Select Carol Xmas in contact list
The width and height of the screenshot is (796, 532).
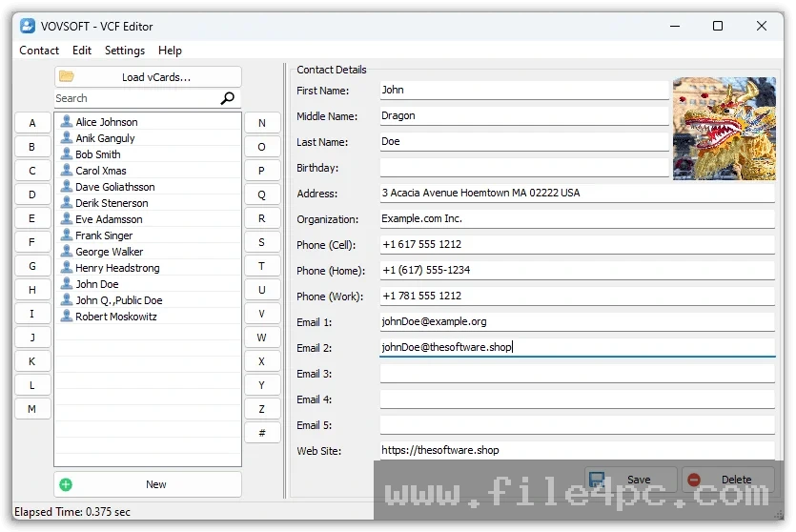(x=148, y=171)
